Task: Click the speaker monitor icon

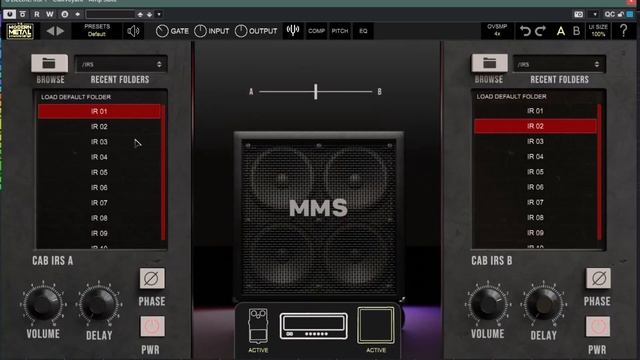Action: click(x=133, y=31)
